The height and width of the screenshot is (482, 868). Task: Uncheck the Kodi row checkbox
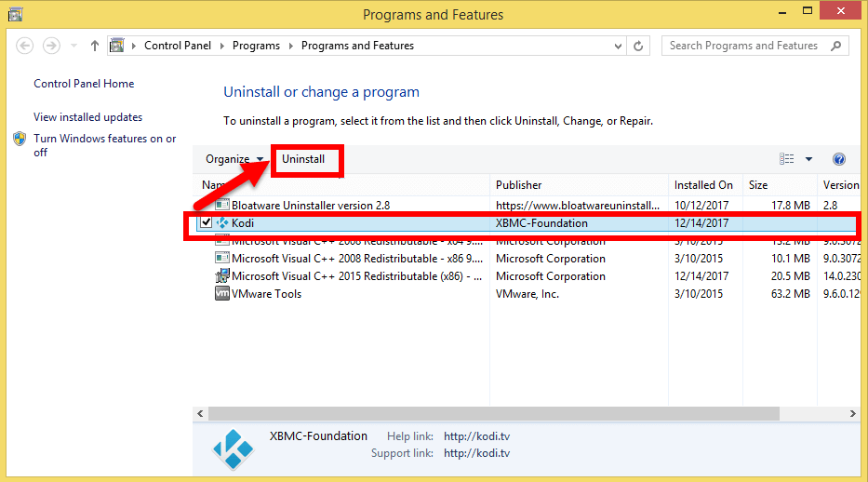click(207, 223)
